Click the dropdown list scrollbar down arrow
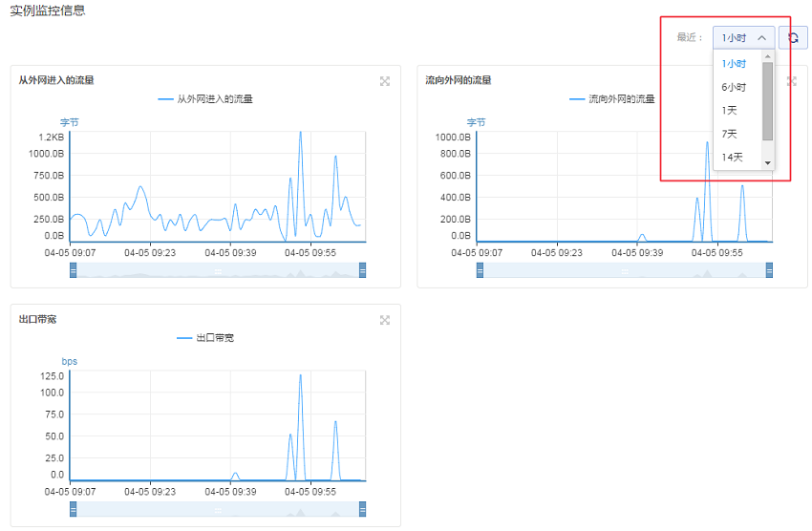 click(x=768, y=163)
